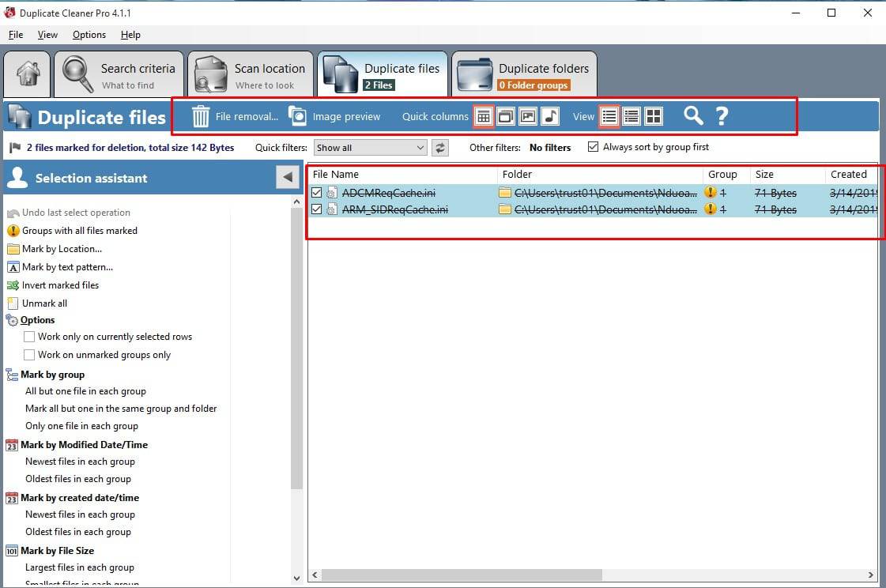886x588 pixels.
Task: Click the refresh filter icon beside Show all
Action: pos(440,148)
